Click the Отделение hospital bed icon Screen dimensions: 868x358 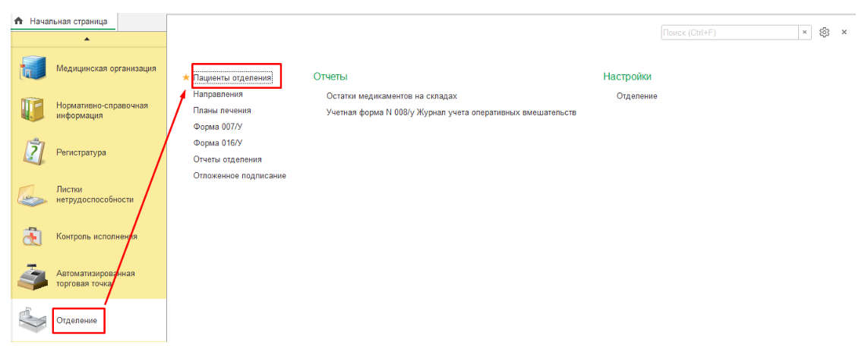33,320
